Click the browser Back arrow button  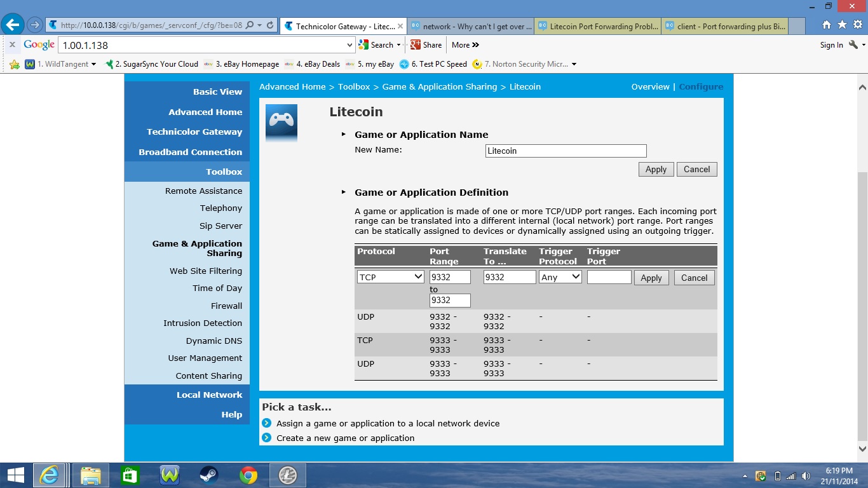[x=13, y=25]
